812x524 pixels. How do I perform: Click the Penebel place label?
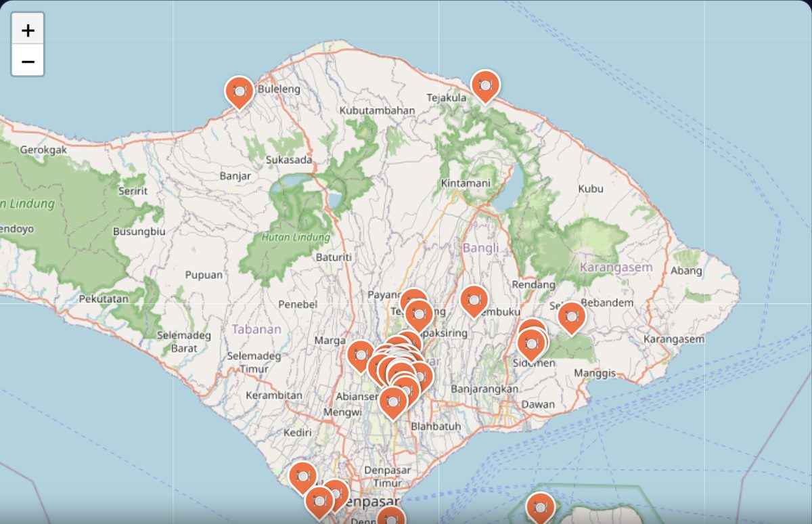tap(298, 305)
